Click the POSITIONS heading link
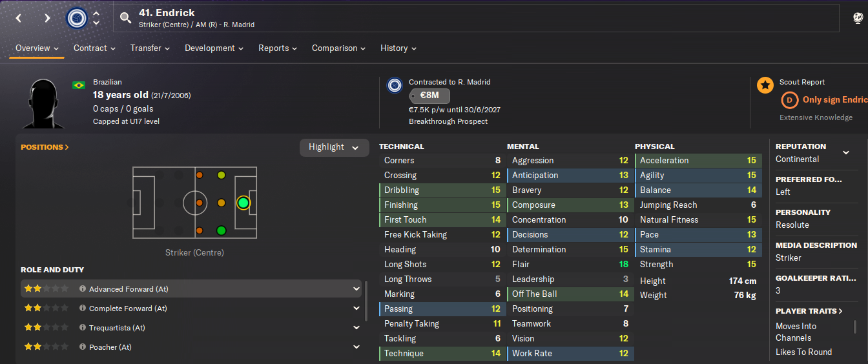Image resolution: width=868 pixels, height=364 pixels. pyautogui.click(x=45, y=147)
